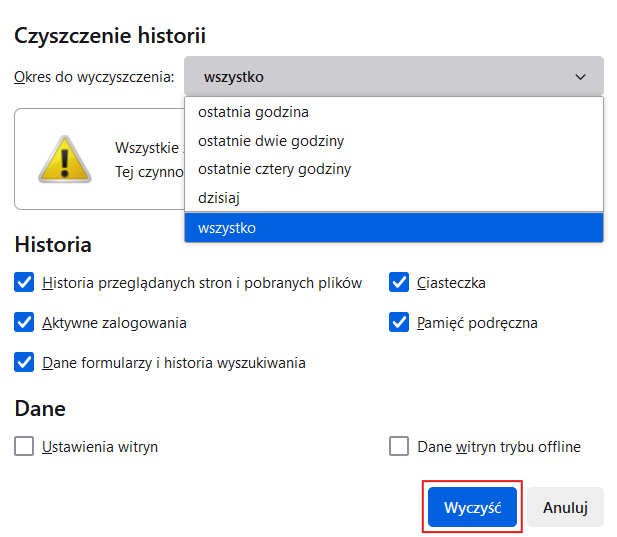Screen dimensions: 617x537
Task: Toggle the Ciasteczka checkbox
Action: coord(399,282)
